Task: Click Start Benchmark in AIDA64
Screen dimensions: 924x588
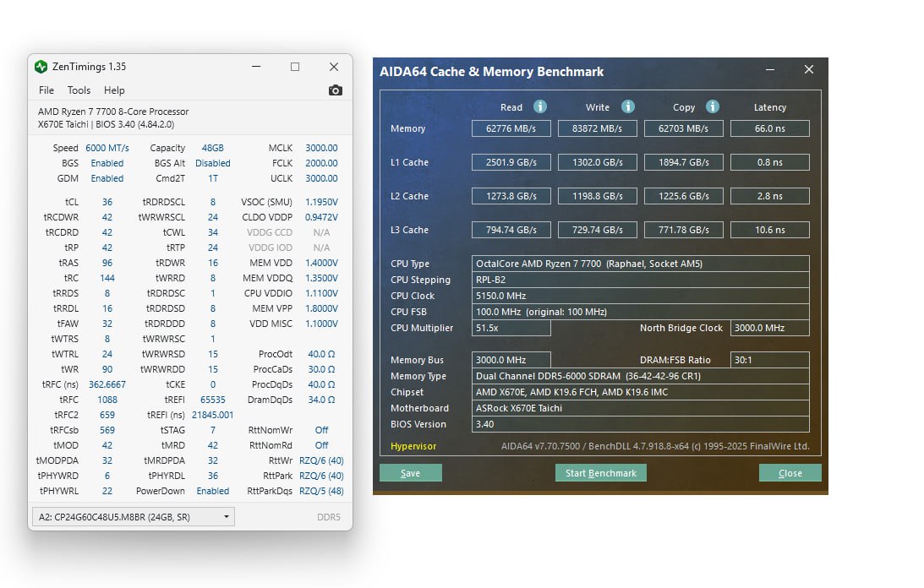Action: tap(601, 472)
